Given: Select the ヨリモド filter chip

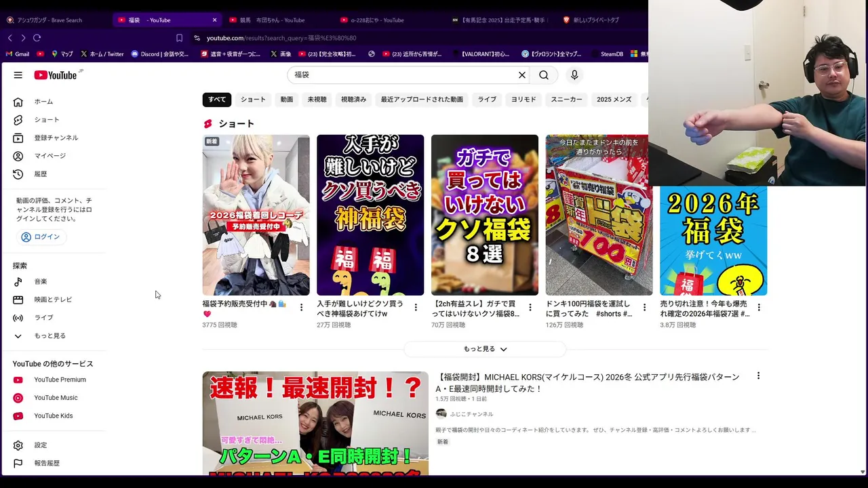Looking at the screenshot, I should (524, 100).
